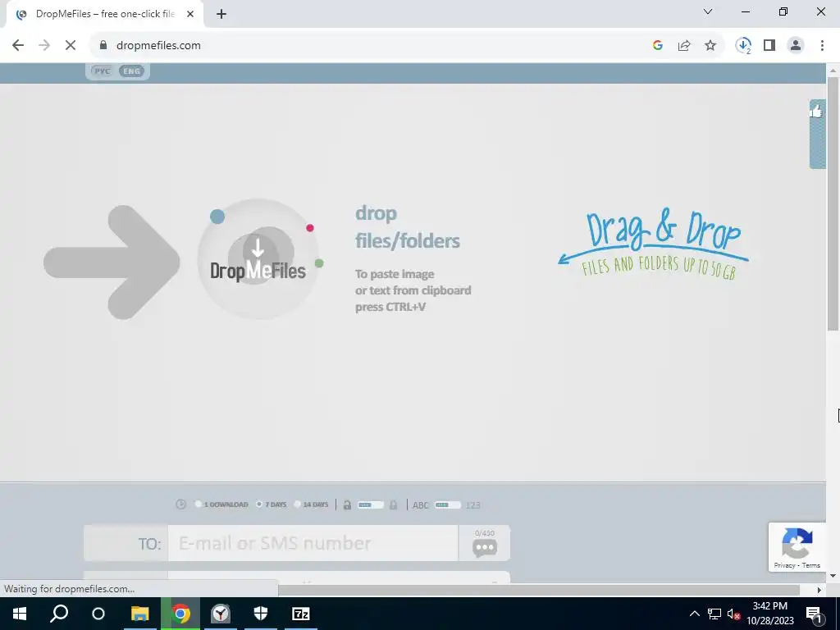Toggle the password lock switch

[371, 504]
